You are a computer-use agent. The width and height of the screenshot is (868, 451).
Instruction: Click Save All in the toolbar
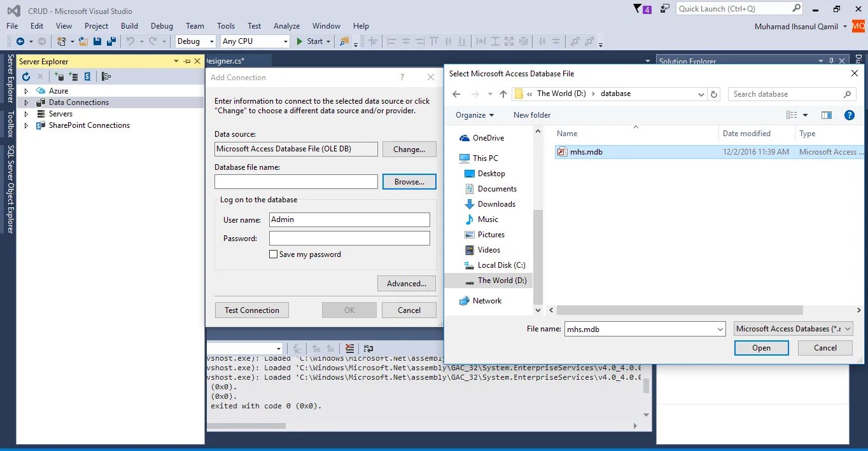[111, 41]
